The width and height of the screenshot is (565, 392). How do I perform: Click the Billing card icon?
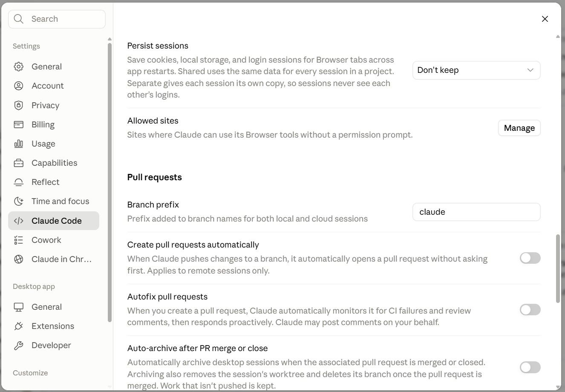click(18, 124)
